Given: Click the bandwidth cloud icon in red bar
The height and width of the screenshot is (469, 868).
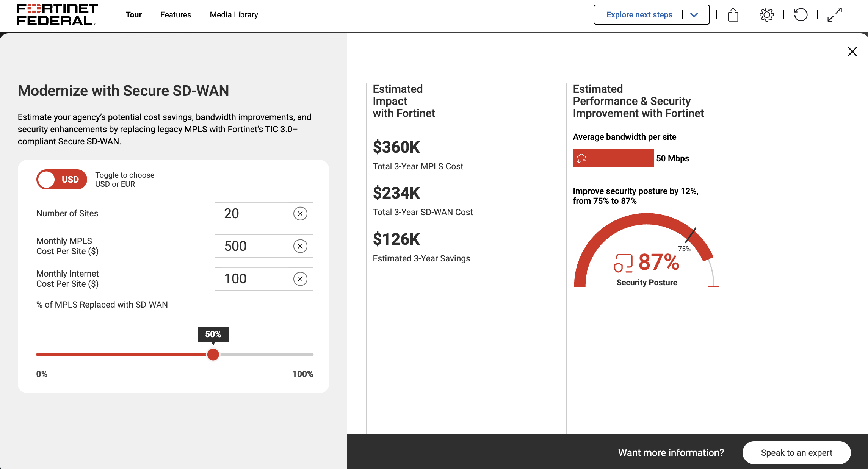Looking at the screenshot, I should [x=581, y=158].
